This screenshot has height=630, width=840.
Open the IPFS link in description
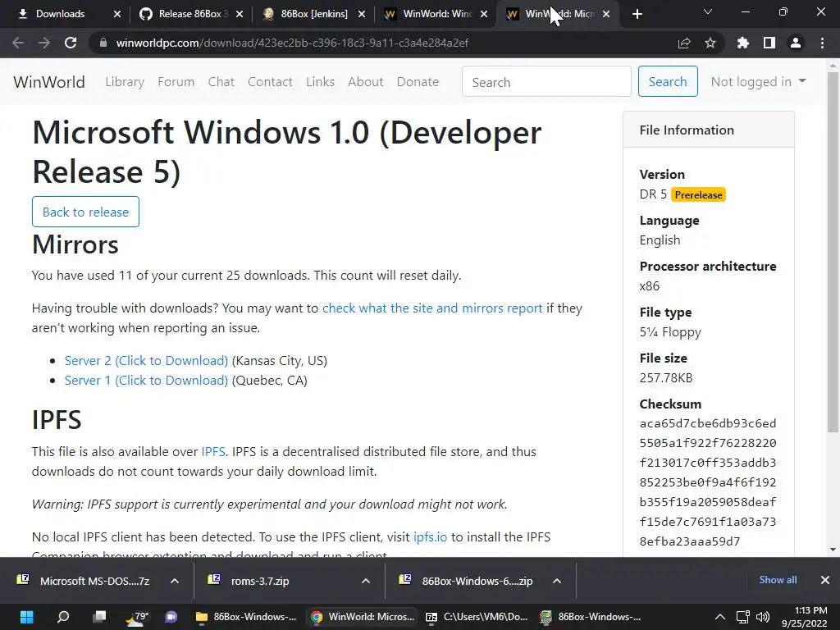pos(213,452)
